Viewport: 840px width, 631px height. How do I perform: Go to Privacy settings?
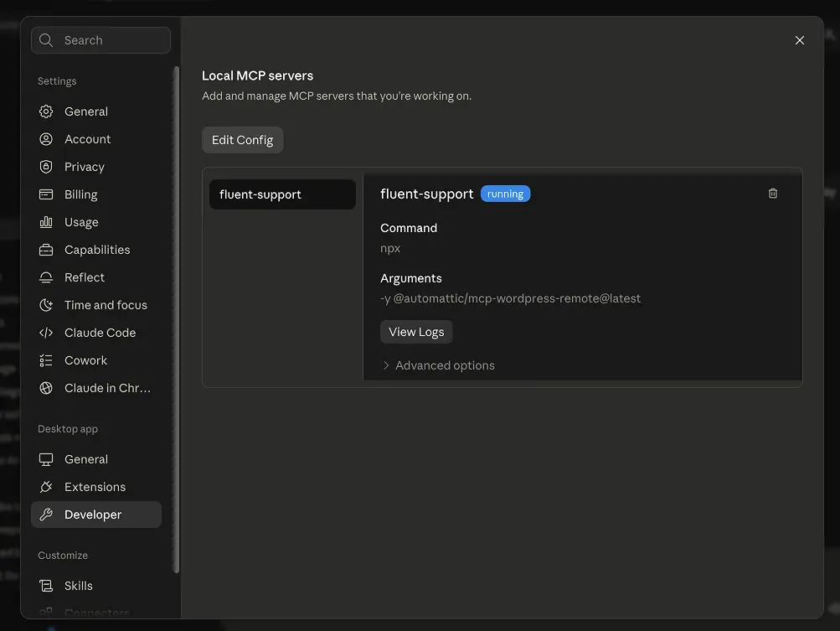[96, 167]
